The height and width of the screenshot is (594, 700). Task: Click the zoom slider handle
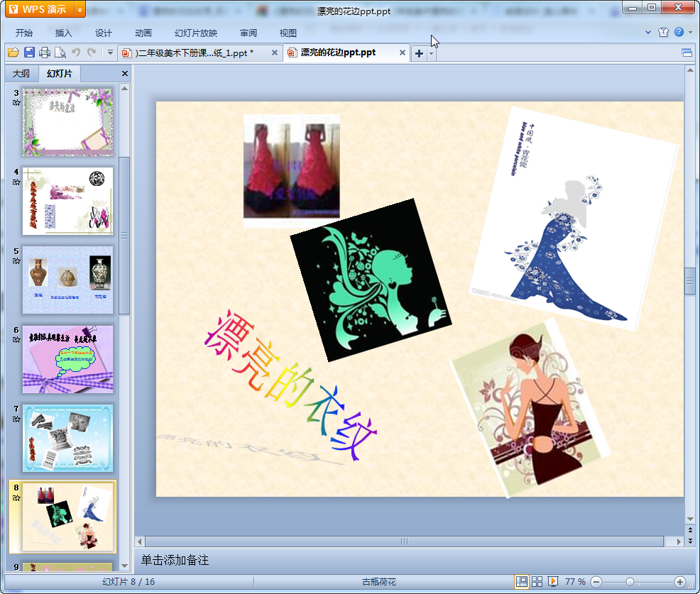630,581
